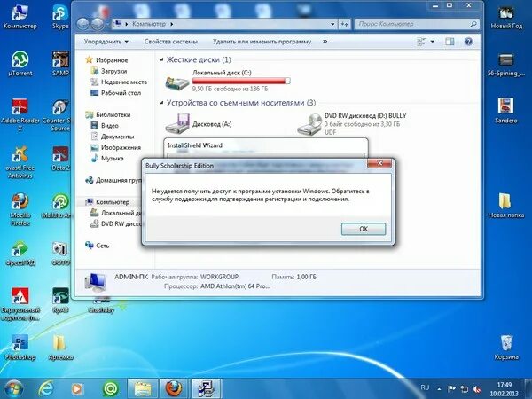The image size is (532, 399).
Task: Click the Photoshop desktop icon
Action: point(20,348)
